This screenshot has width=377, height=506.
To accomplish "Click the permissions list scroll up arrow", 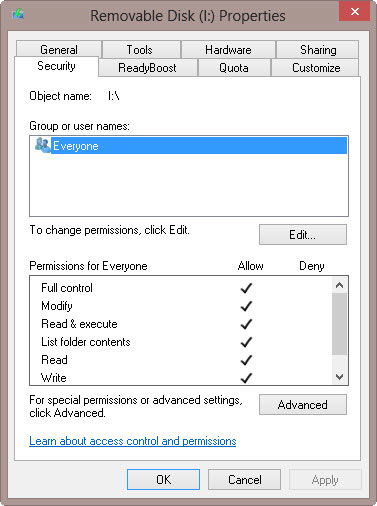I will [340, 285].
